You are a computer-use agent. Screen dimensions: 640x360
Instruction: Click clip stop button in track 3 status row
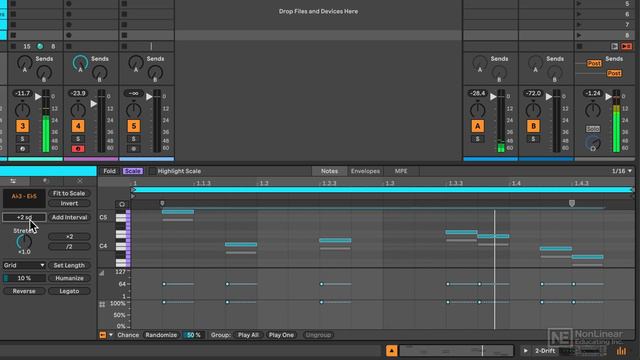pos(13,47)
